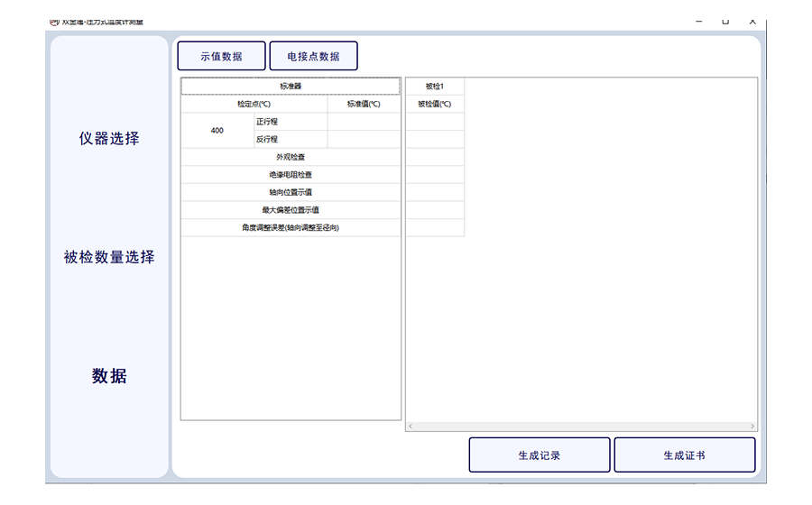Click the 正行程 standard value cell
Image resolution: width=812 pixels, height=505 pixels.
pos(364,122)
